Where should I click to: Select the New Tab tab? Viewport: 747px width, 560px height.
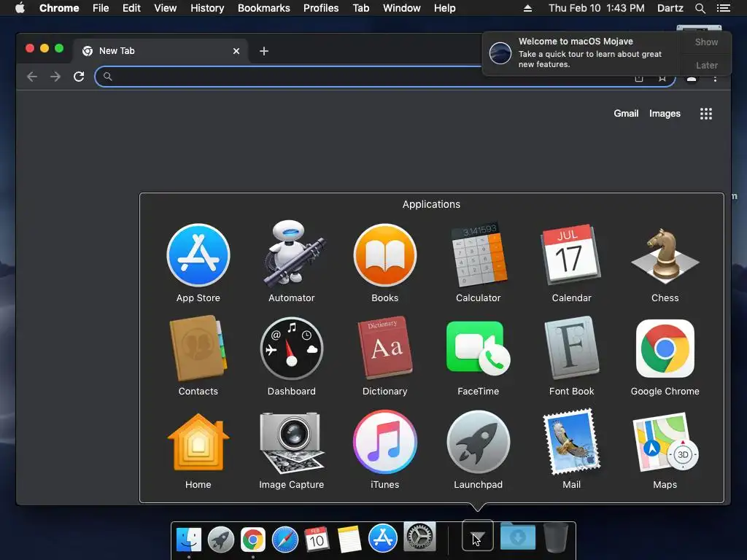click(160, 50)
